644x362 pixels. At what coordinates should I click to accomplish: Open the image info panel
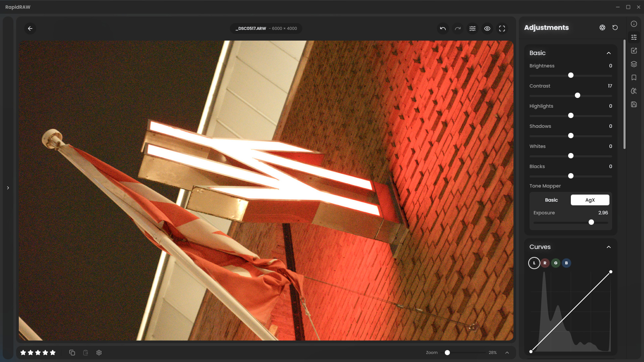(634, 24)
